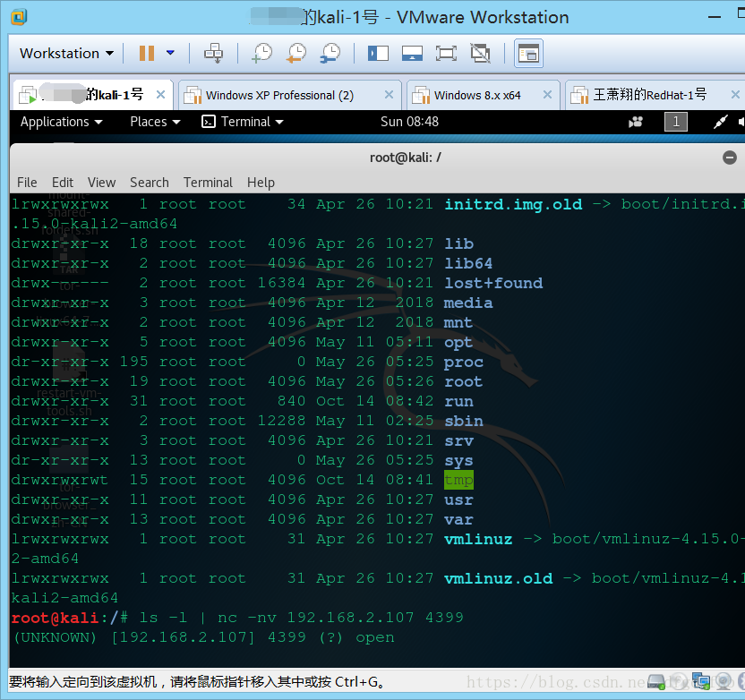745x700 pixels.
Task: Pause the virtual machine
Action: [146, 53]
